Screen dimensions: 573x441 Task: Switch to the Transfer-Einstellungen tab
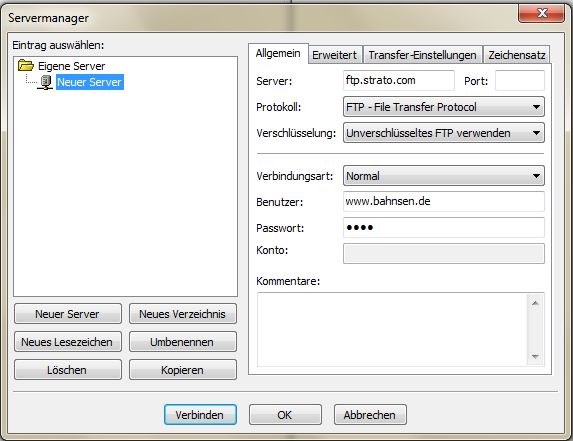click(x=422, y=55)
